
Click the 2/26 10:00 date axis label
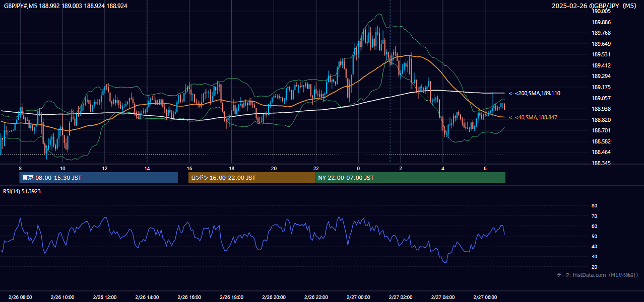click(x=62, y=297)
